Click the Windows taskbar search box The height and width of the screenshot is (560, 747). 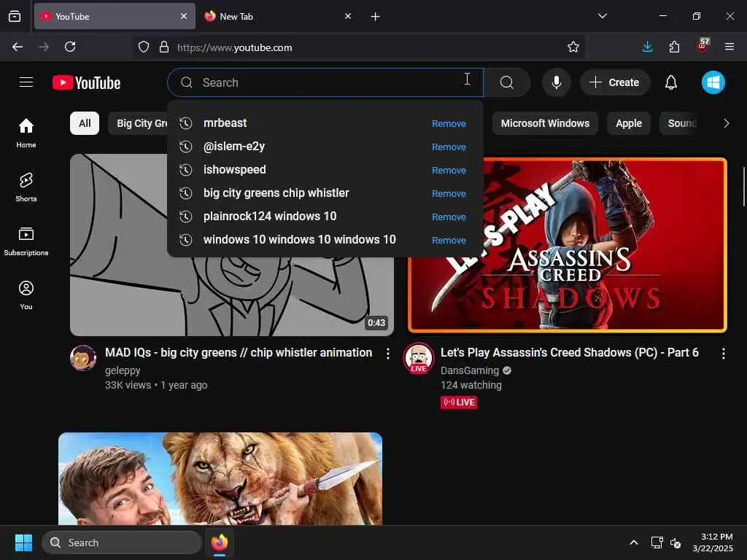[x=122, y=542]
